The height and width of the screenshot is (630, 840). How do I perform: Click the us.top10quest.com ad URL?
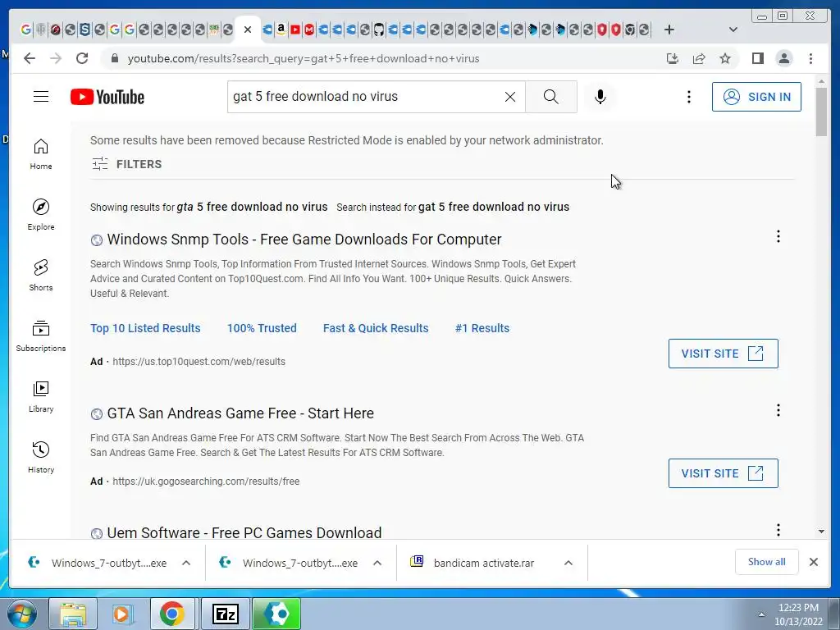tap(199, 362)
